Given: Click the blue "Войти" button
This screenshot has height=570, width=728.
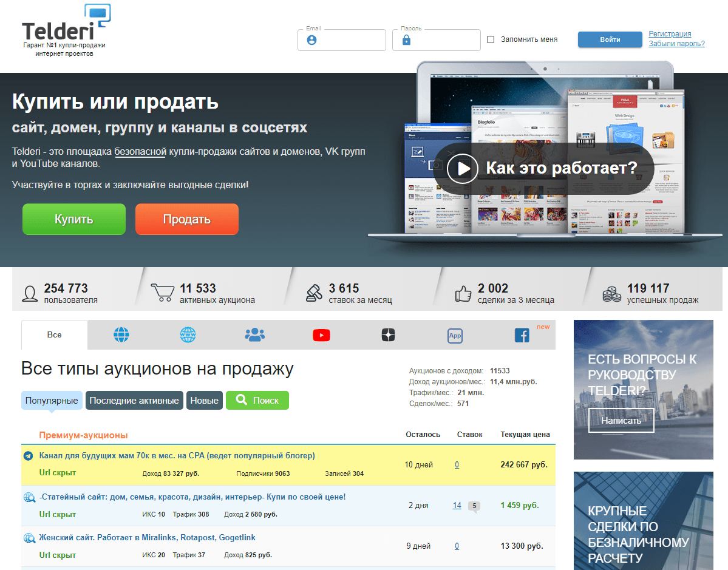Looking at the screenshot, I should pyautogui.click(x=610, y=39).
